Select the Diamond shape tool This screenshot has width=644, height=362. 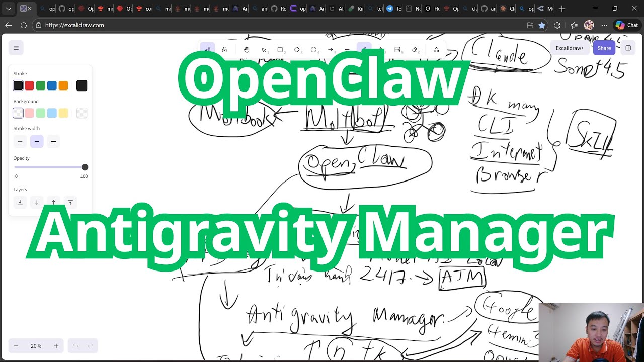(x=297, y=50)
